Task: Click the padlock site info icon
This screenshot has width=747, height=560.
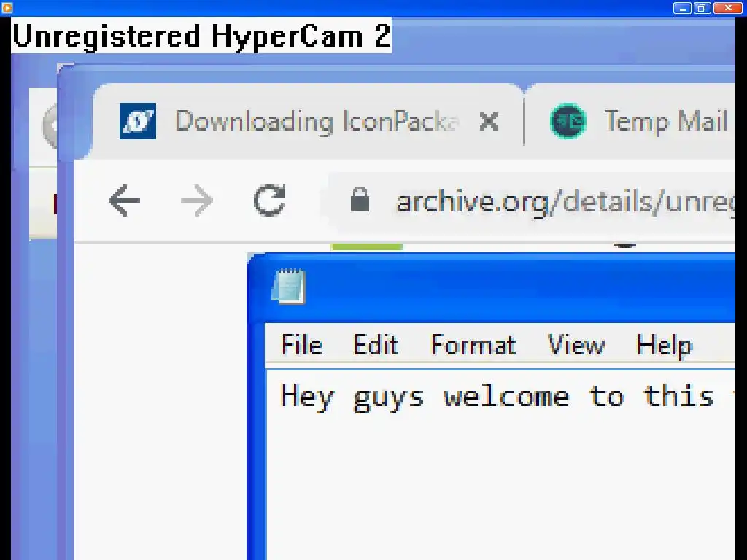Action: point(360,200)
